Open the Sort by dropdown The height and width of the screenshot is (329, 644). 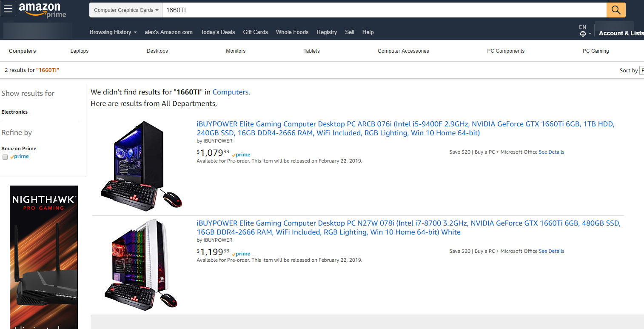click(x=641, y=70)
